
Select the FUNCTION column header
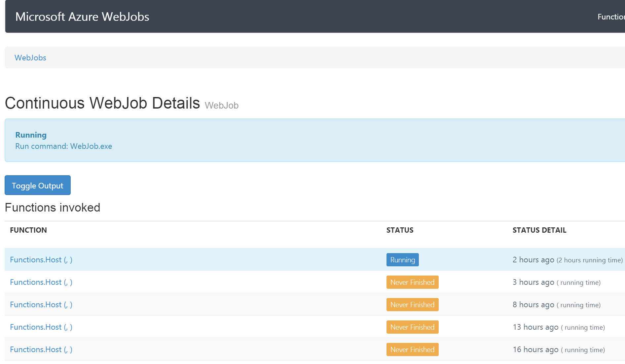point(28,230)
